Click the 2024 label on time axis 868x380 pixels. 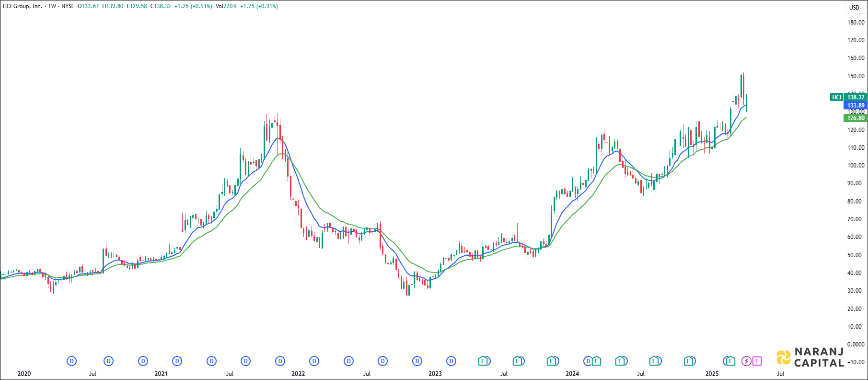click(572, 374)
